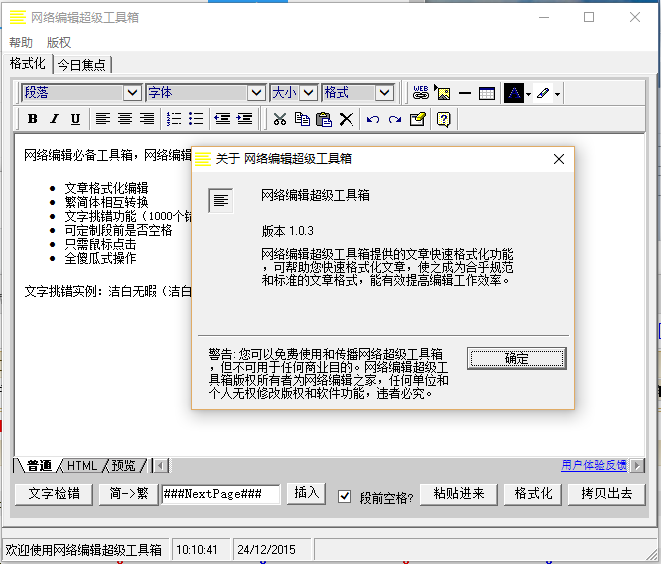This screenshot has width=661, height=564.
Task: Toggle the 段前空格 checkbox
Action: [345, 496]
